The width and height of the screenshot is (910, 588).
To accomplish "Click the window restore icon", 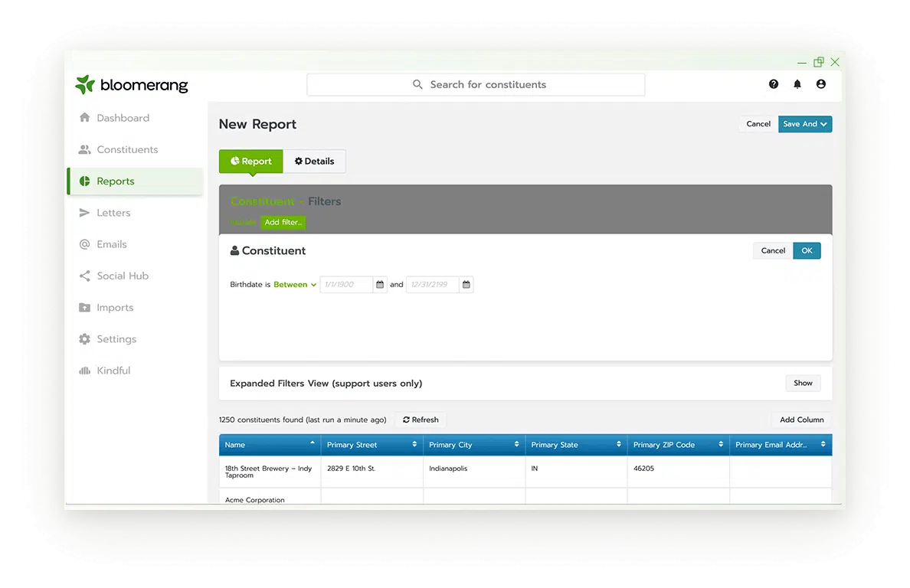I will tap(818, 62).
